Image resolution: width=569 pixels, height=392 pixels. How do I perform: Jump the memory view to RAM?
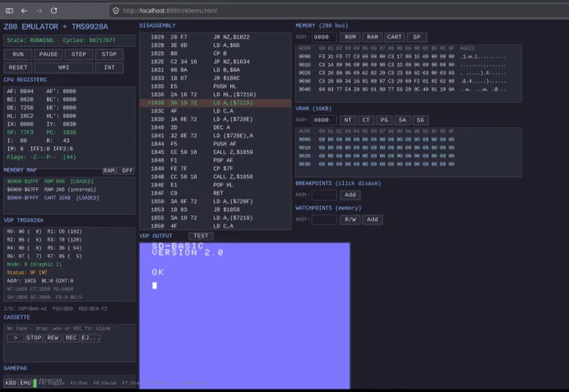(x=372, y=37)
